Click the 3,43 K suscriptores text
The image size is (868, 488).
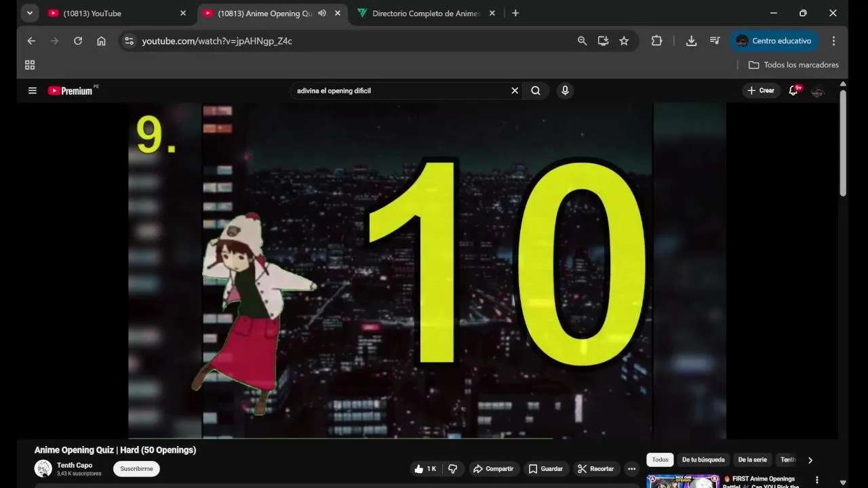[79, 474]
